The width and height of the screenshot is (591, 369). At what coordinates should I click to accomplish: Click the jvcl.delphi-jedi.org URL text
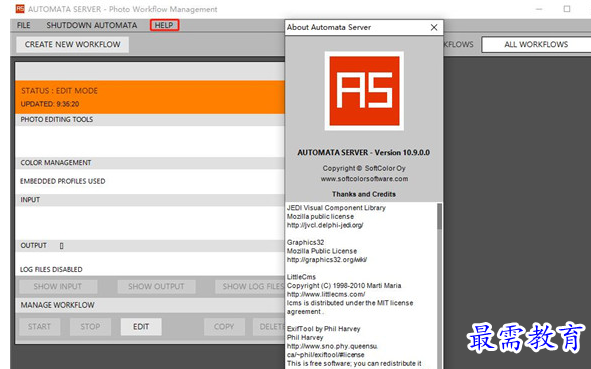(325, 225)
